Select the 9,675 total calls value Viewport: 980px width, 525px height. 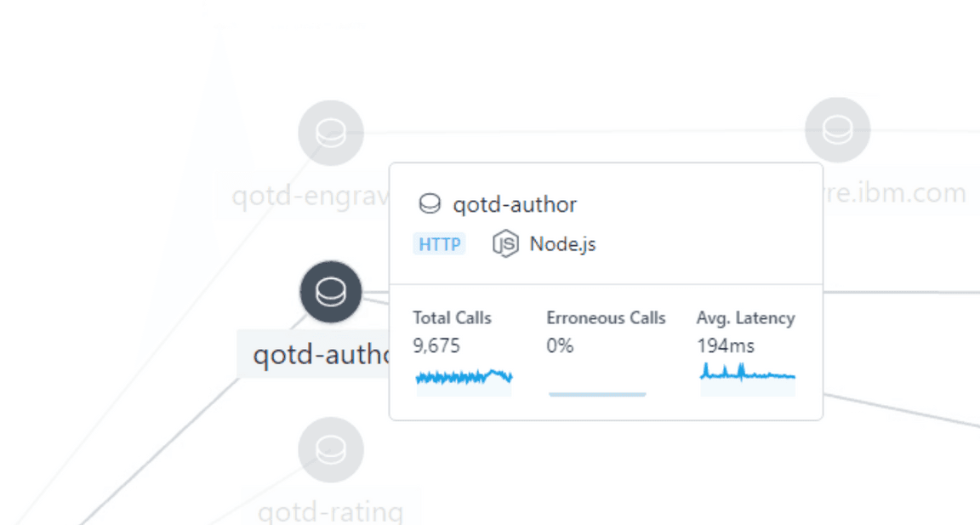pyautogui.click(x=436, y=345)
